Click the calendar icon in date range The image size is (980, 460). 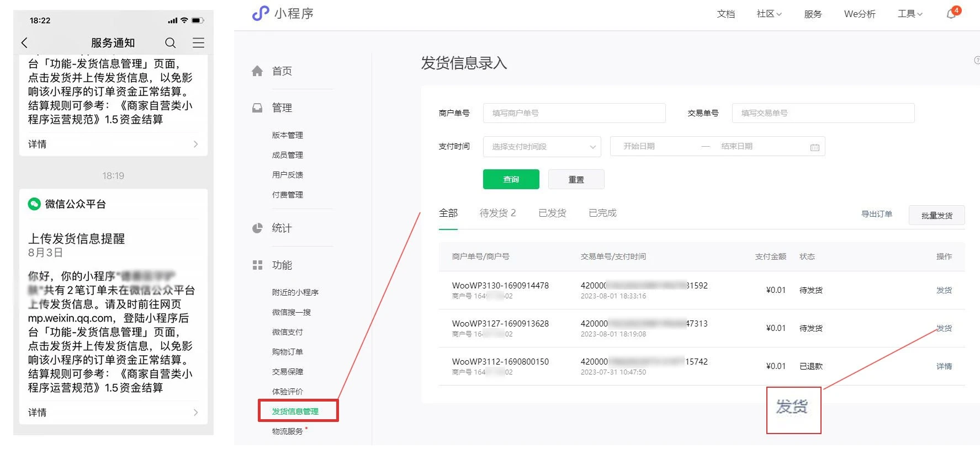815,147
